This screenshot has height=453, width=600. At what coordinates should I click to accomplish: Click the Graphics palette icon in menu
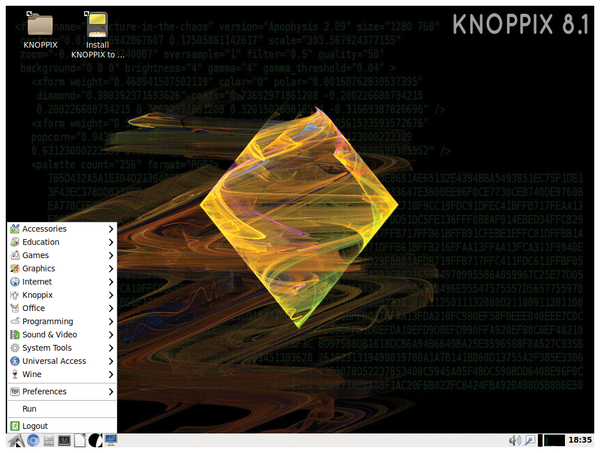click(x=15, y=269)
